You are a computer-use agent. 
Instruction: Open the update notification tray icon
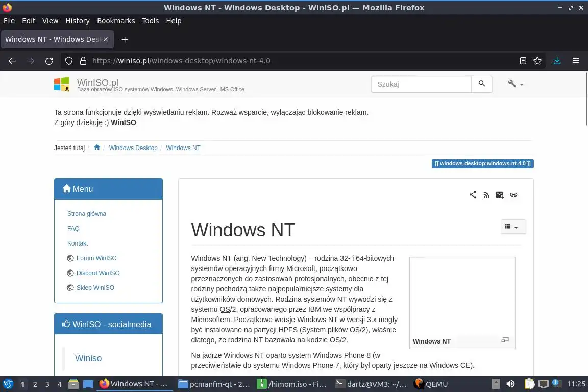pos(557,383)
